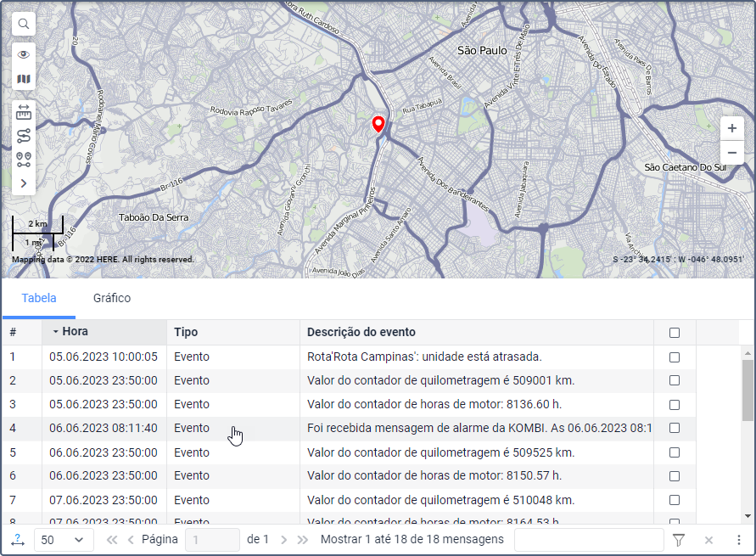
Task: Select the 07.06.2023 23:50:00 row 7 time
Action: pyautogui.click(x=104, y=500)
